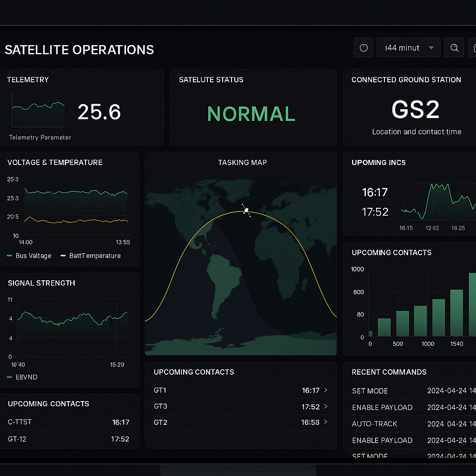Toggle the Bus Valtage legend series

coord(29,256)
